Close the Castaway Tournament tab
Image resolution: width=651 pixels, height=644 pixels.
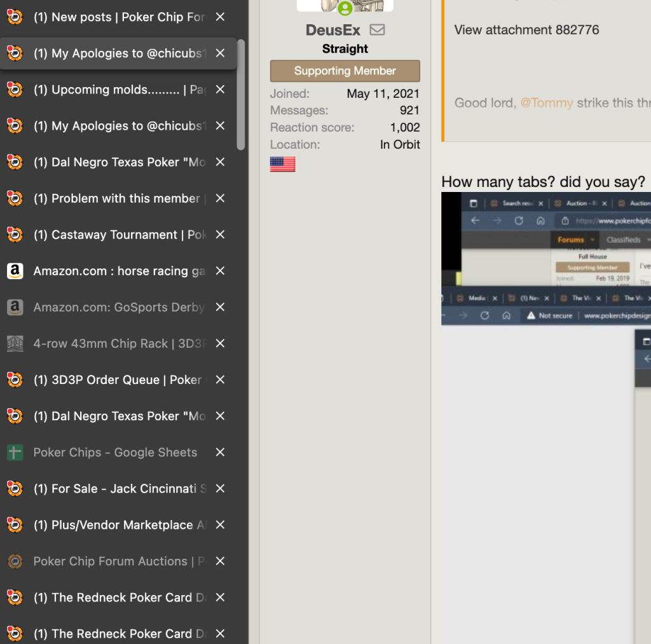(x=220, y=235)
